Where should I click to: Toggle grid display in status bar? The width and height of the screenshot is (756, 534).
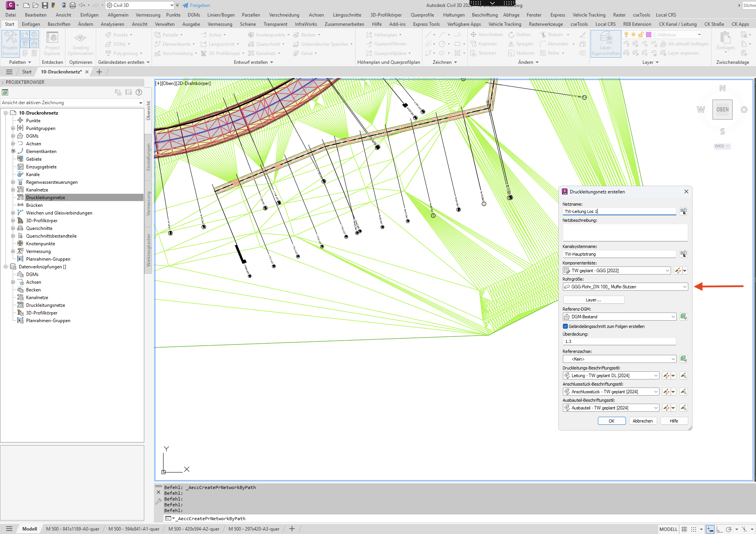pyautogui.click(x=684, y=529)
